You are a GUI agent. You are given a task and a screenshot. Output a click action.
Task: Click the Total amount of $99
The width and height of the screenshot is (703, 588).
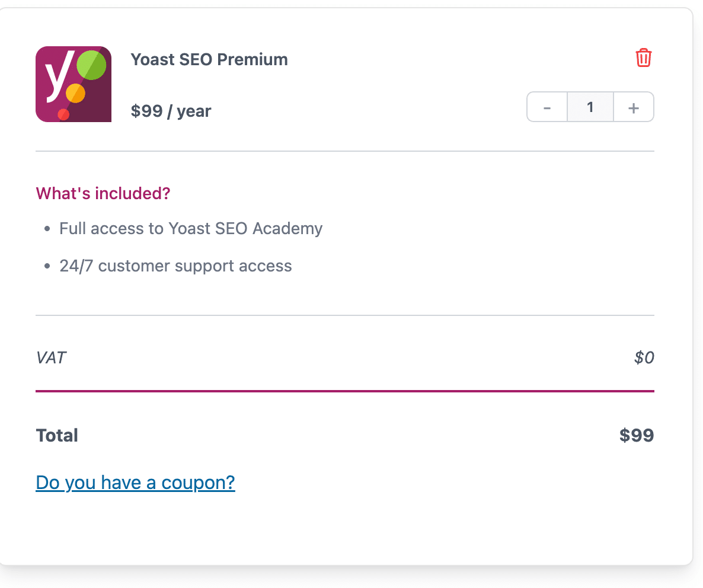tap(637, 435)
